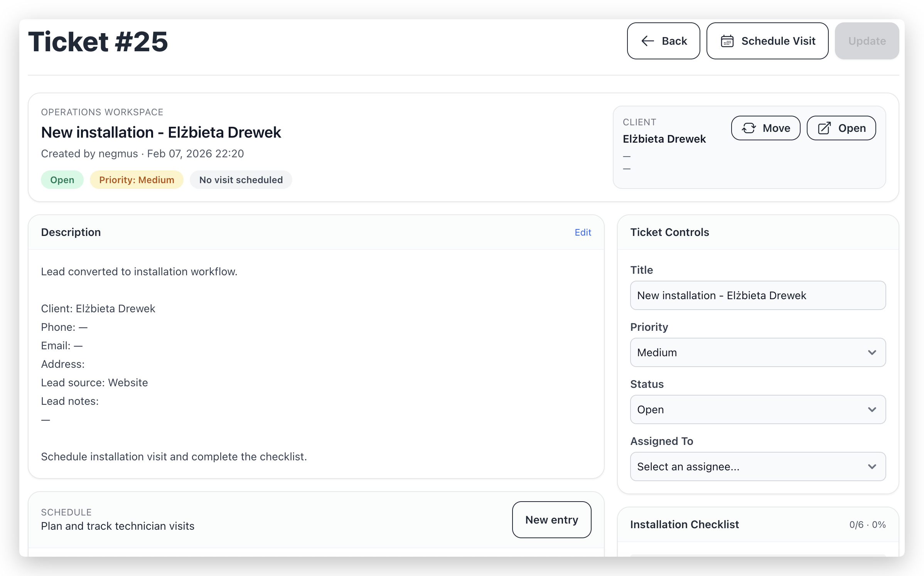Click the Open external-link icon
Image resolution: width=924 pixels, height=576 pixels.
pyautogui.click(x=824, y=128)
